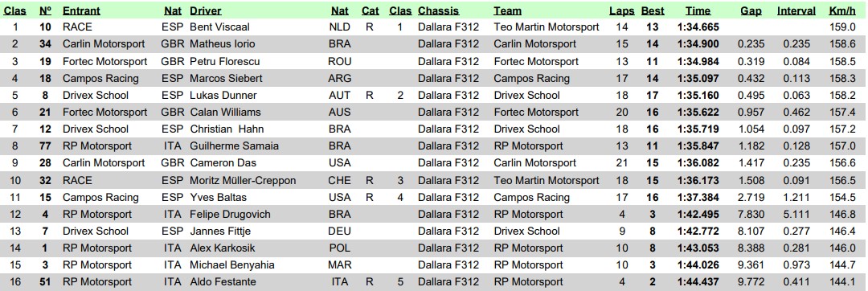Click the Entrant column header
The height and width of the screenshot is (291, 868).
tap(81, 10)
